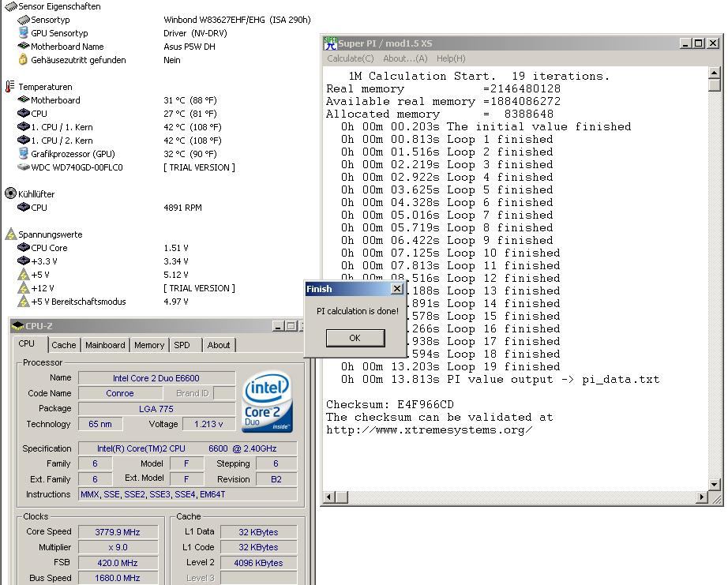Click the Revision value B2
Screen dimensions: 728x585
click(276, 479)
